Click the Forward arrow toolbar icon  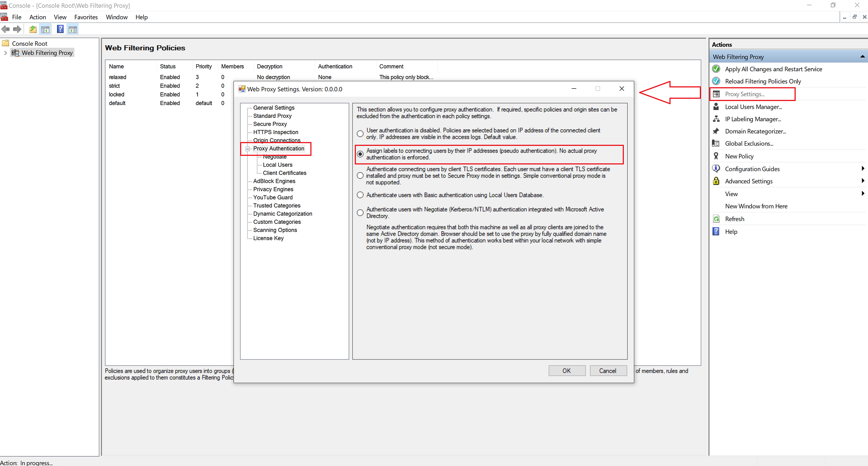tap(17, 29)
